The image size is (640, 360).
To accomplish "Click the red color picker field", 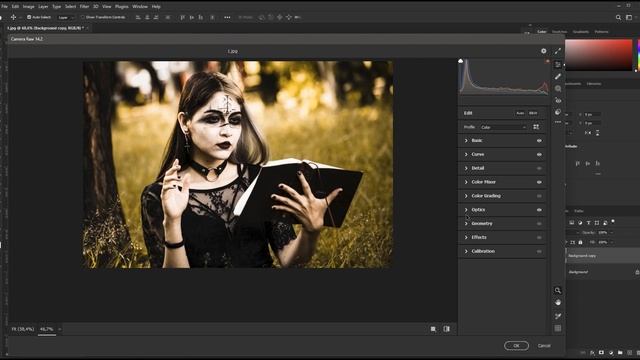I will [x=598, y=55].
